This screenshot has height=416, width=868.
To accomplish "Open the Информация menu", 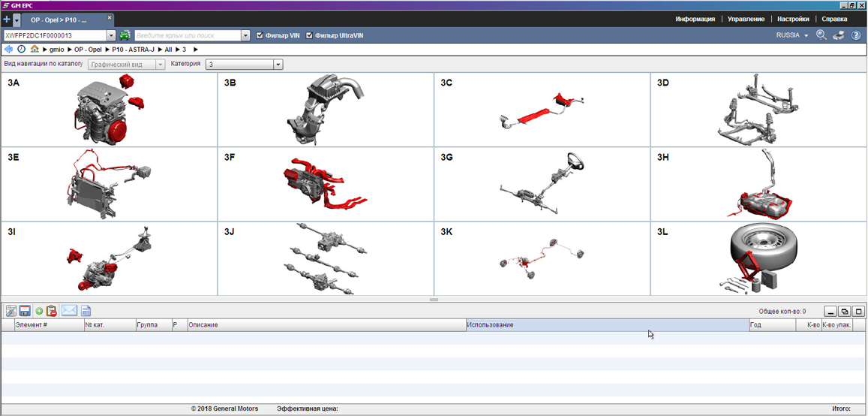I will pyautogui.click(x=695, y=19).
